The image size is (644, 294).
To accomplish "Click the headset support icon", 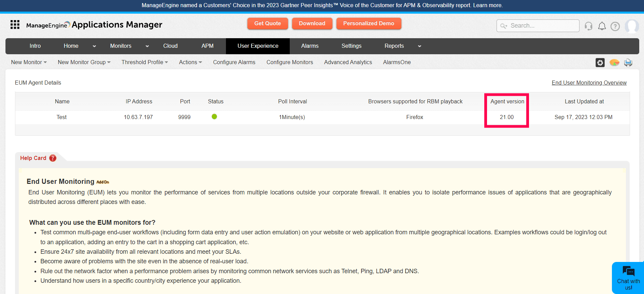I will (x=588, y=26).
